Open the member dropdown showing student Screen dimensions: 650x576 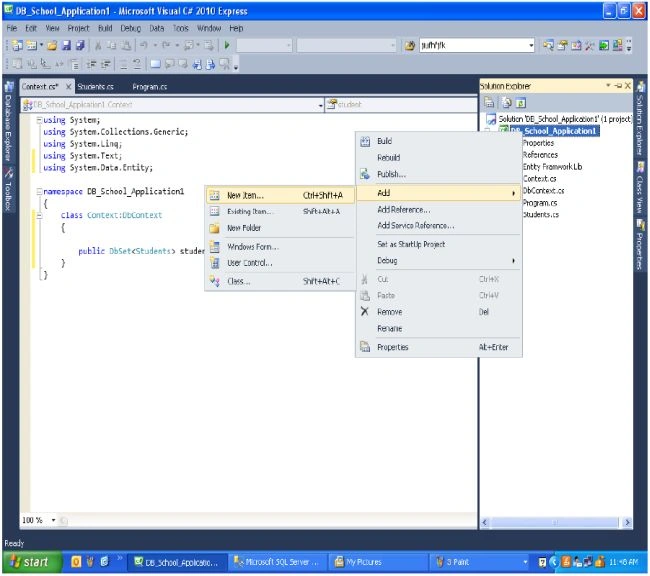(401, 105)
